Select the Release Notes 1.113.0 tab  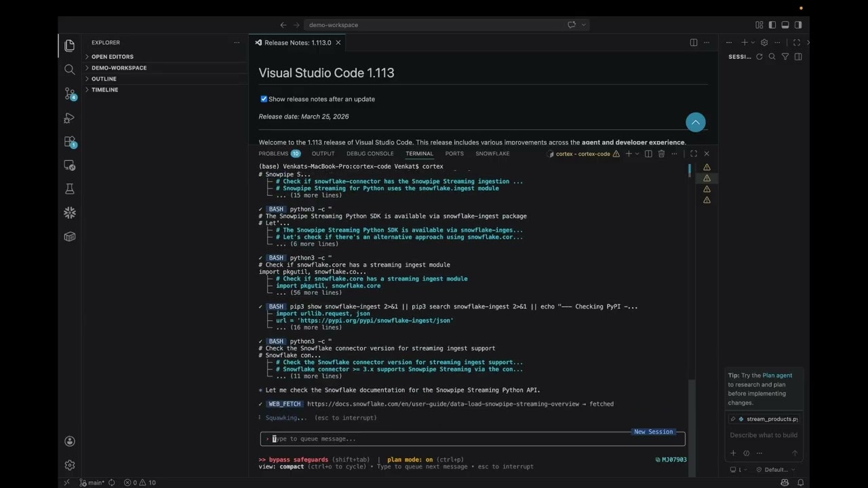[x=298, y=43]
